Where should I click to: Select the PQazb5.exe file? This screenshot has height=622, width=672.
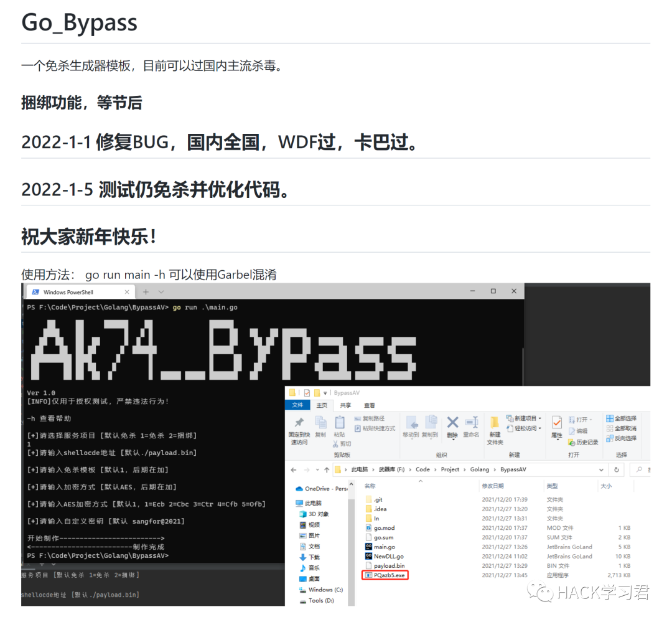(x=385, y=575)
